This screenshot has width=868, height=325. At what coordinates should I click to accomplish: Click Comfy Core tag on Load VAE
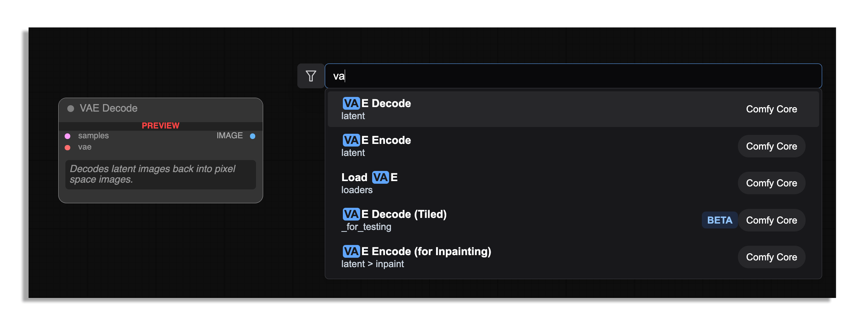771,183
